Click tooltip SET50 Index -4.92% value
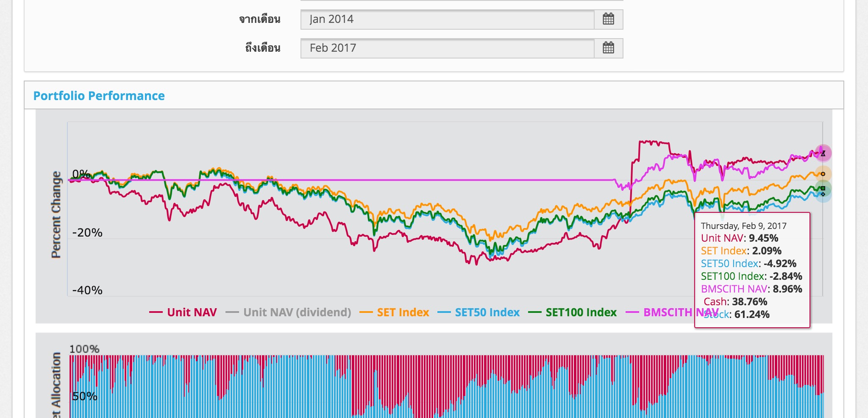Screen dimensions: 868x418 tap(780, 264)
